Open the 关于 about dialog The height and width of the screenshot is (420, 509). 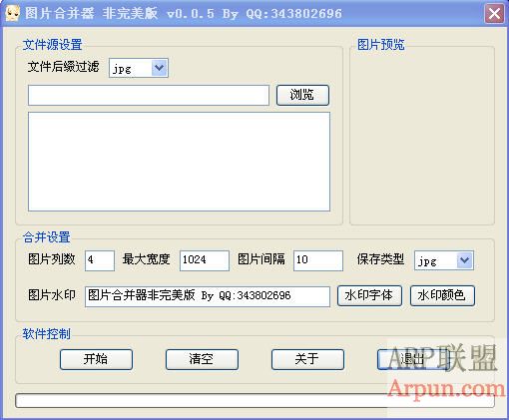[x=307, y=359]
